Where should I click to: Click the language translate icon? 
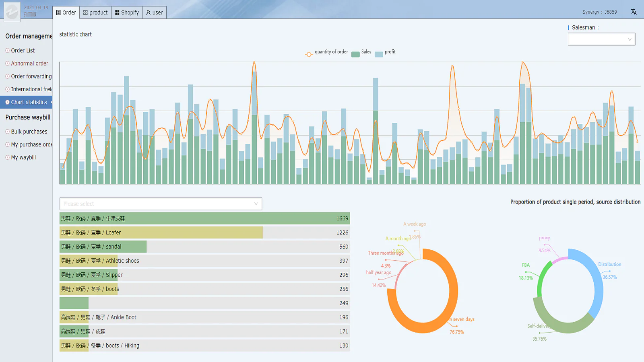click(634, 12)
